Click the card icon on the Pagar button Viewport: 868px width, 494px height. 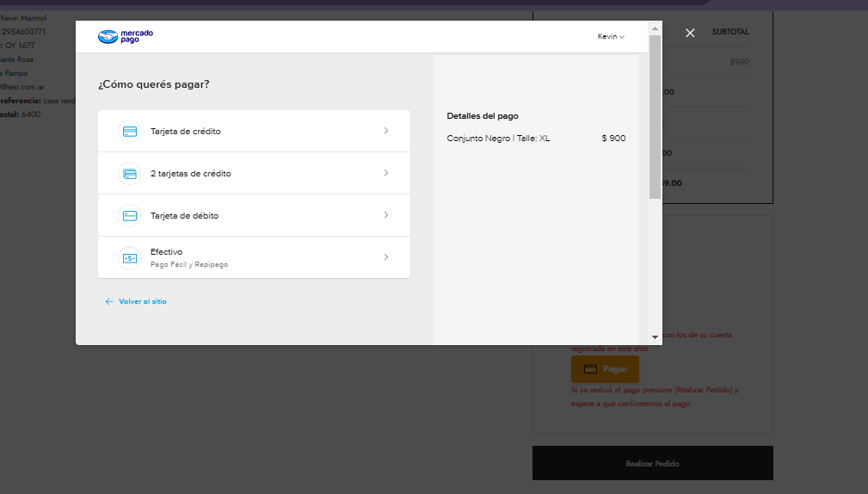coord(590,369)
